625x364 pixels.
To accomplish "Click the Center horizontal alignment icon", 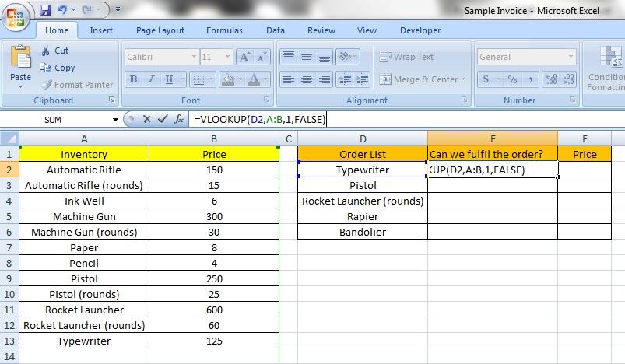I will (x=306, y=79).
